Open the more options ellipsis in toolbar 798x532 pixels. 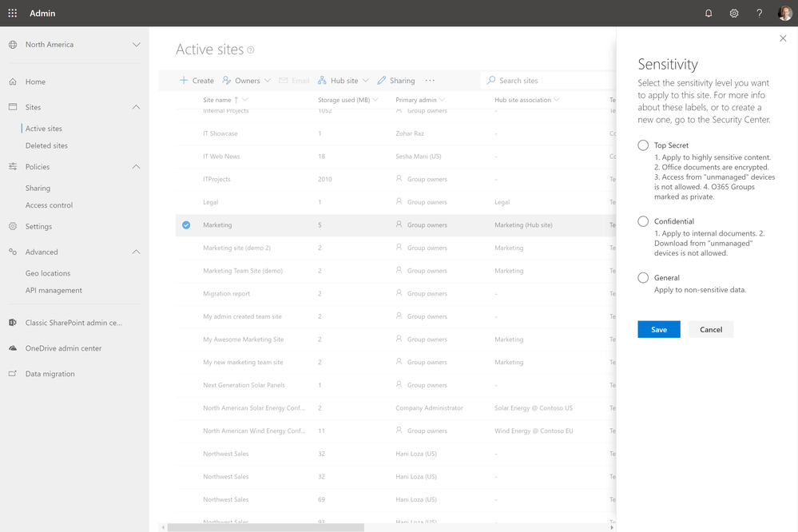430,81
